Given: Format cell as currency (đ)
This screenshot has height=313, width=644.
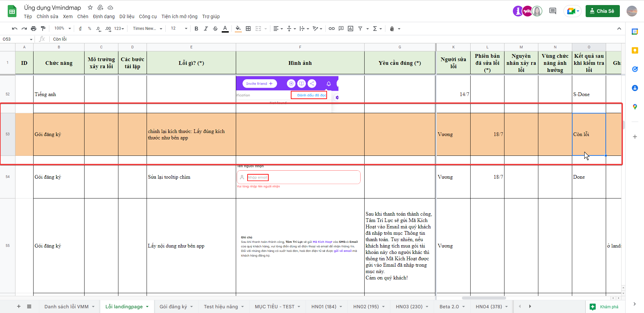Looking at the screenshot, I should point(80,29).
